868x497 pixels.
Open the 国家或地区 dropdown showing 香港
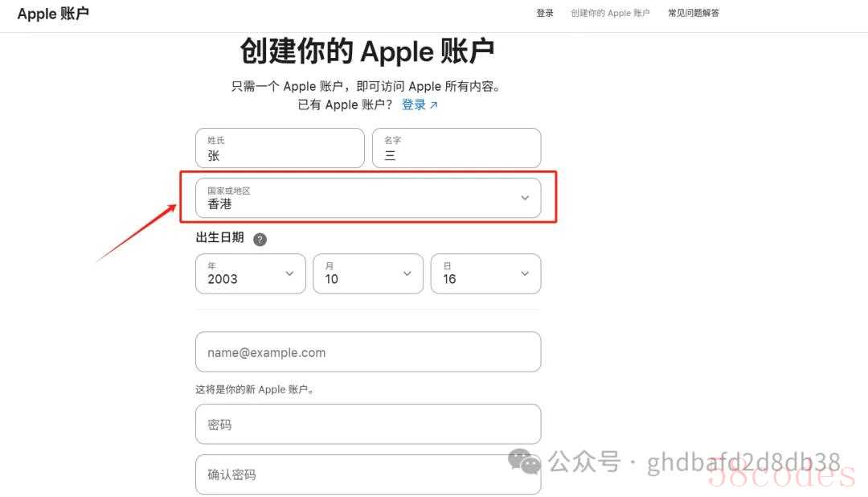click(x=368, y=198)
